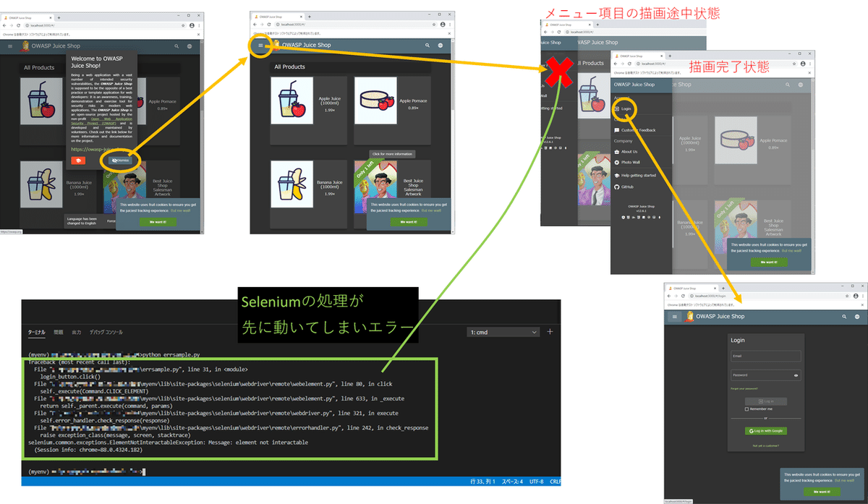
Task: Click search icon in the All Products window
Action: pos(426,46)
